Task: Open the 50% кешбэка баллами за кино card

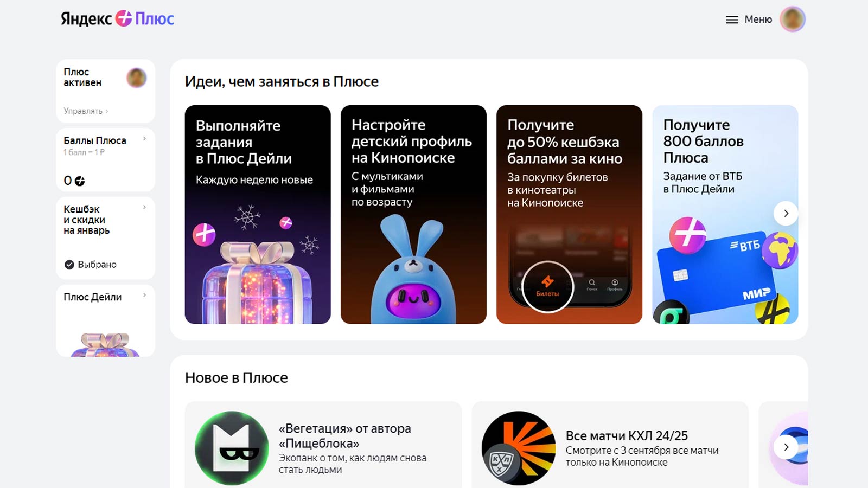Action: click(x=569, y=215)
